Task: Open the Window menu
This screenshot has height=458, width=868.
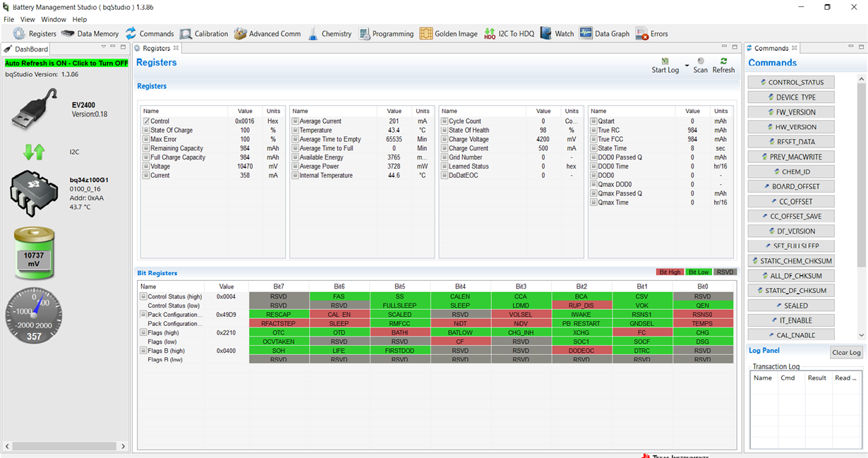Action: pos(54,19)
